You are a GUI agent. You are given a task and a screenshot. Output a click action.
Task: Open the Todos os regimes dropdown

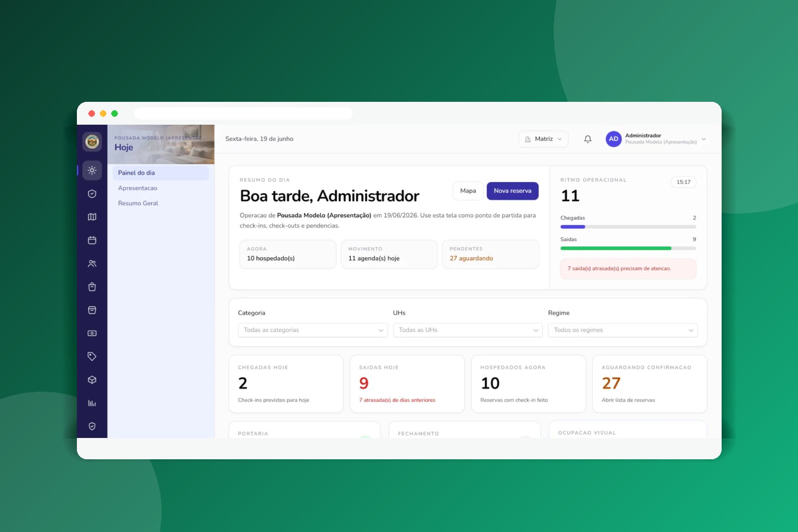point(622,330)
